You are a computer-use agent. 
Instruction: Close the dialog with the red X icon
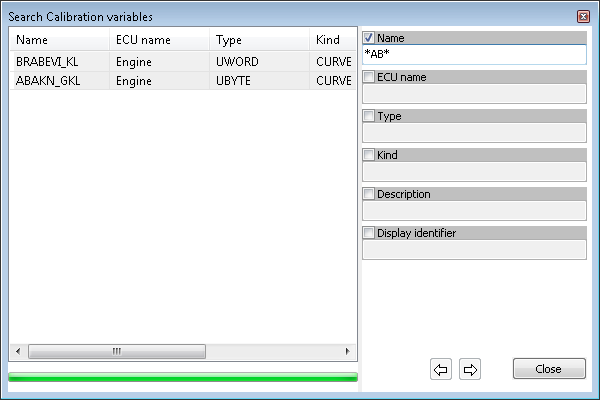pyautogui.click(x=583, y=16)
